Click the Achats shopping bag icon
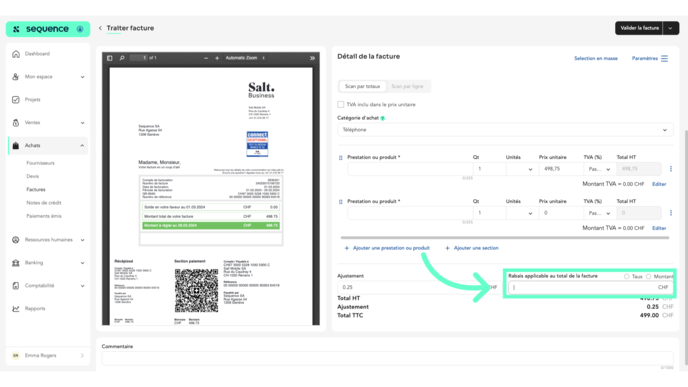The height and width of the screenshot is (387, 688). click(16, 145)
